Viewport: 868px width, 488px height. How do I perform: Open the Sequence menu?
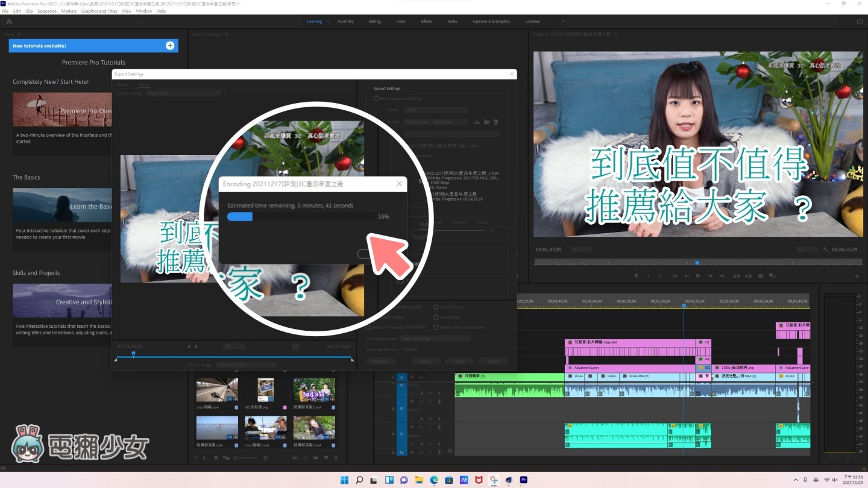pos(47,11)
